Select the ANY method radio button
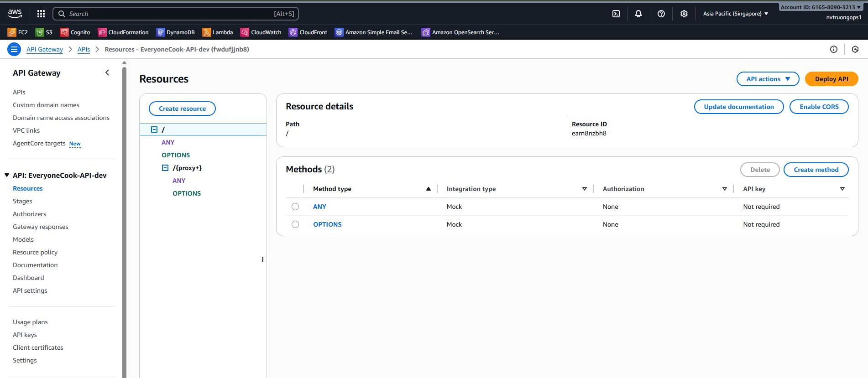This screenshot has height=378, width=868. point(295,207)
